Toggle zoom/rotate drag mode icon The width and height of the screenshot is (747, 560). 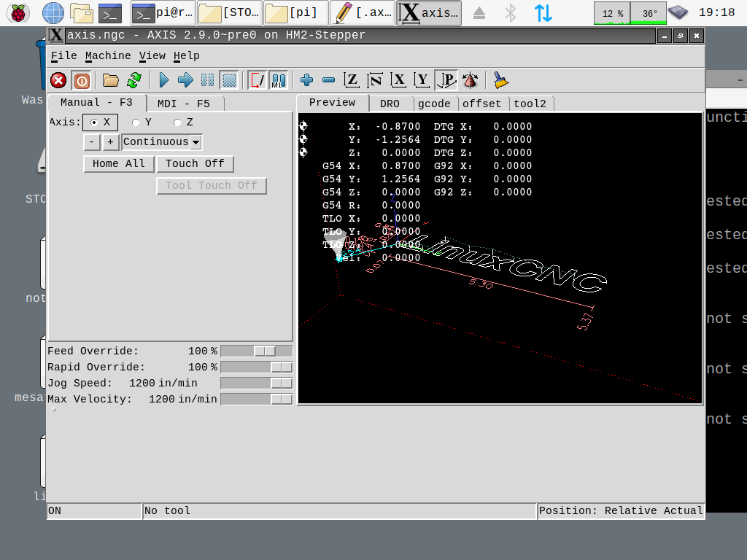click(x=470, y=80)
